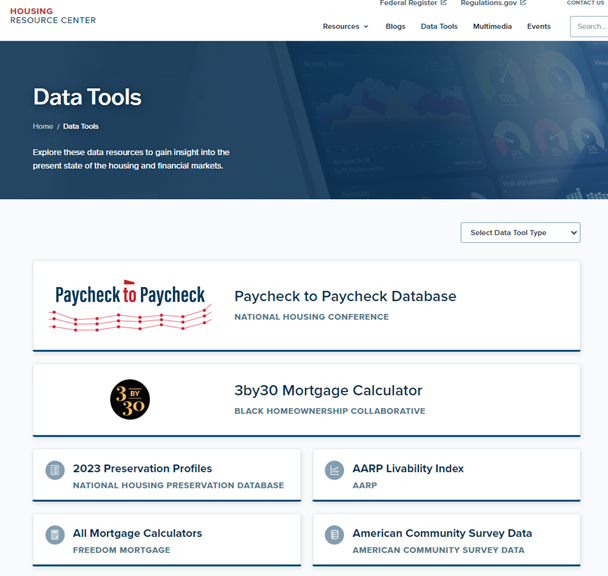Image resolution: width=608 pixels, height=576 pixels.
Task: Click the American Community Survey Data subtitle
Action: (x=438, y=550)
